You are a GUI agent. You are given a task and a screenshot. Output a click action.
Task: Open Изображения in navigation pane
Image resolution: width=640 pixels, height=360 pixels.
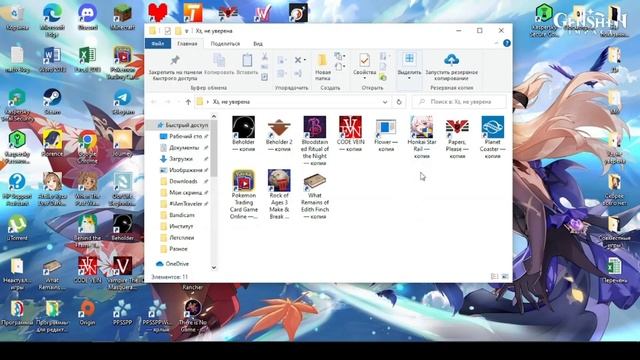(x=184, y=170)
